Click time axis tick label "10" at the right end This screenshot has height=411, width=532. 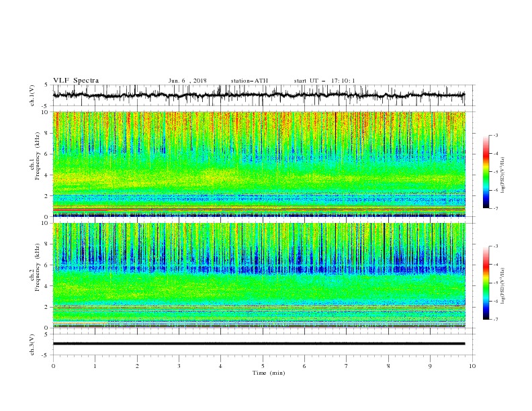click(x=472, y=366)
